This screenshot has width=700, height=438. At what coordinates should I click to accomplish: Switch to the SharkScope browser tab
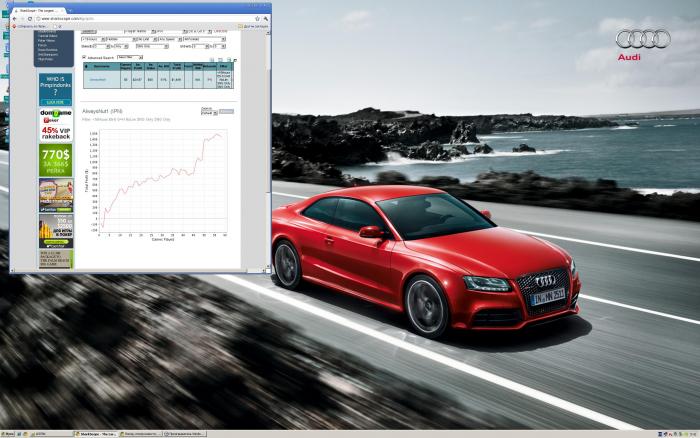pos(40,11)
